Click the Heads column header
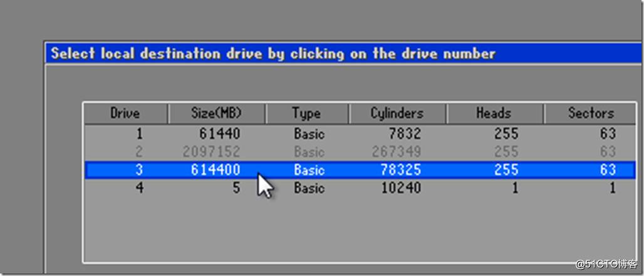The height and width of the screenshot is (276, 644). (494, 113)
